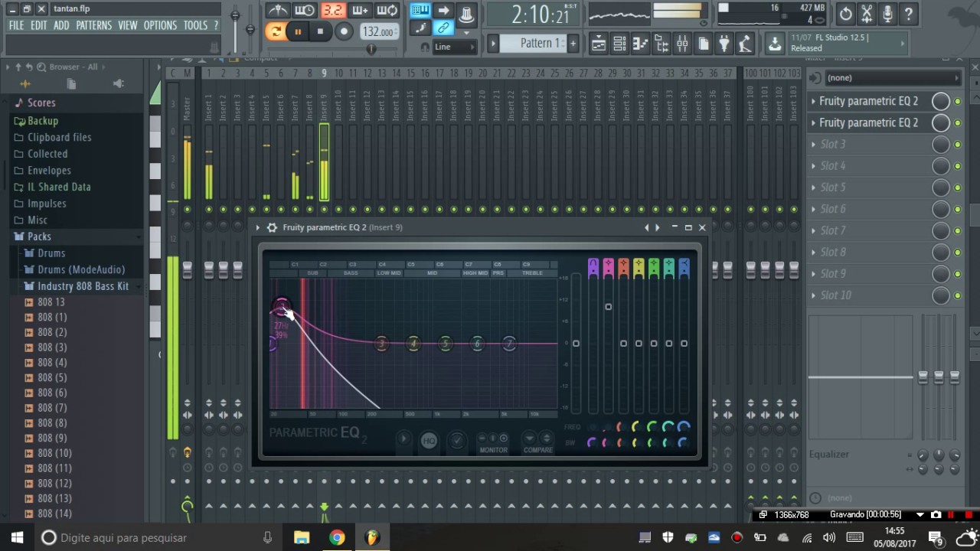Click the typing keyboard to piano icon
This screenshot has width=980, height=551.
[420, 11]
